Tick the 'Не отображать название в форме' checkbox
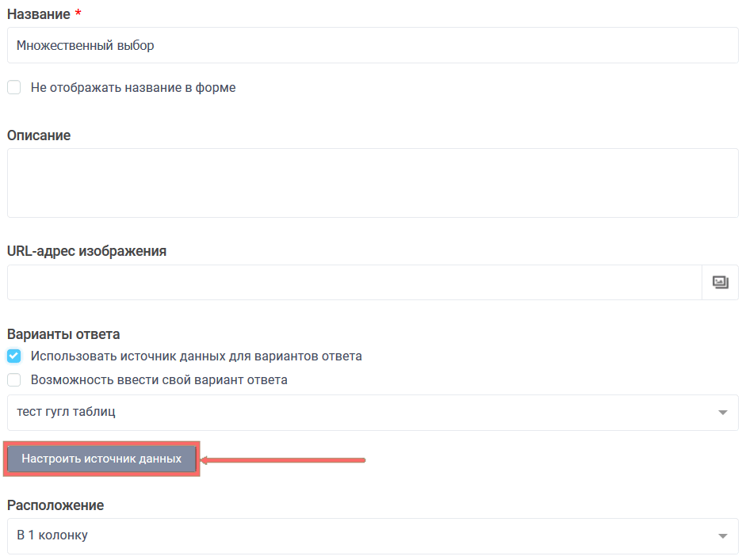The height and width of the screenshot is (560, 742). click(x=14, y=88)
